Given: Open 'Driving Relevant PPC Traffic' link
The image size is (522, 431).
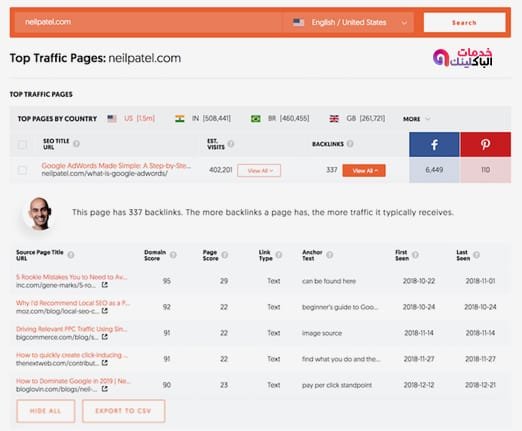Looking at the screenshot, I should click(71, 329).
